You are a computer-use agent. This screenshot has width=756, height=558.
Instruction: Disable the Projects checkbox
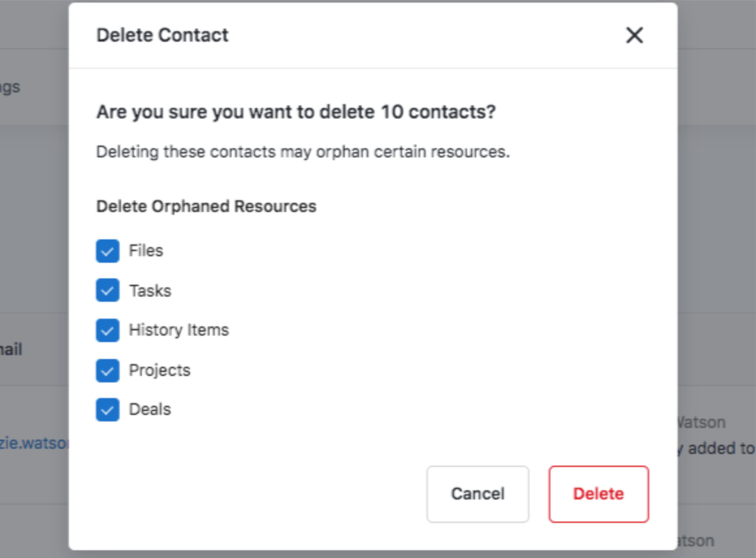(108, 371)
